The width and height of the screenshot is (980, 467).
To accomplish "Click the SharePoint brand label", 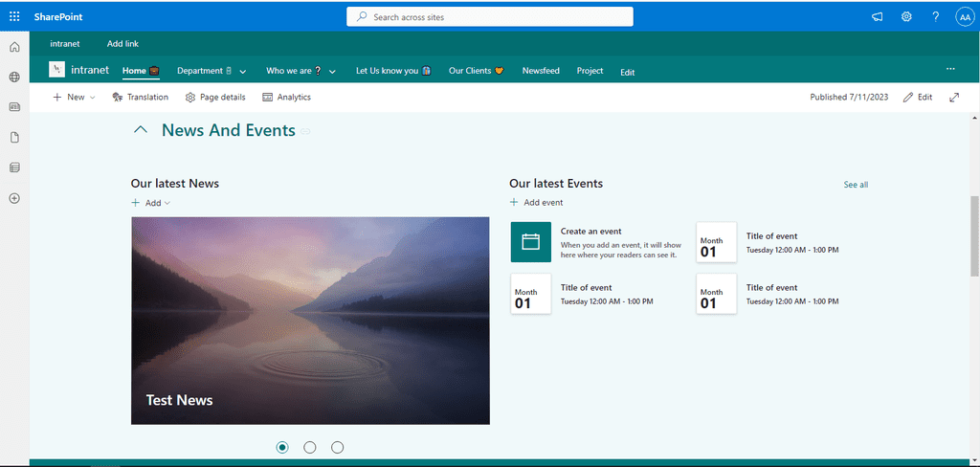I will 58,17.
